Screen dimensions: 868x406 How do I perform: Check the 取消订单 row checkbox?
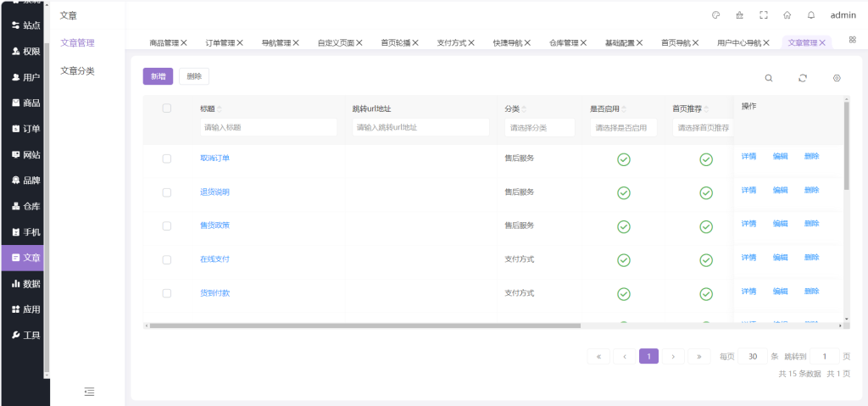click(167, 159)
